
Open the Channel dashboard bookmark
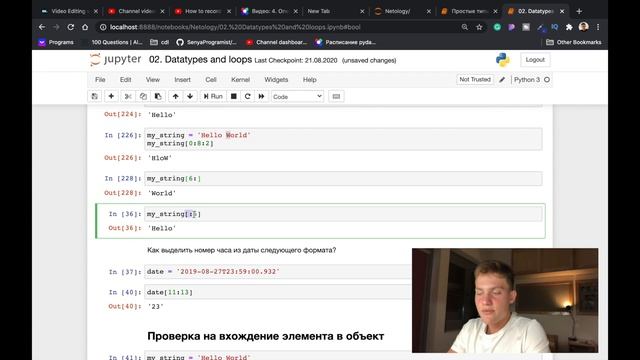(x=276, y=42)
